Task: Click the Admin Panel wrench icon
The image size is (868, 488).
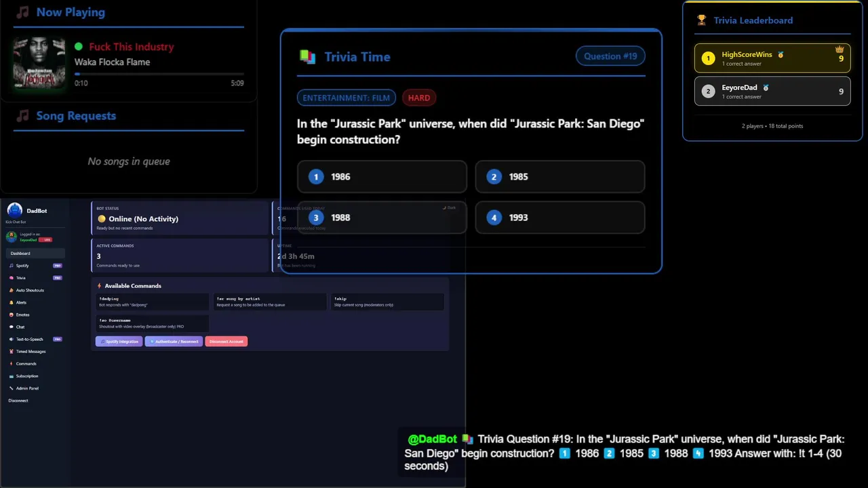Action: click(11, 388)
